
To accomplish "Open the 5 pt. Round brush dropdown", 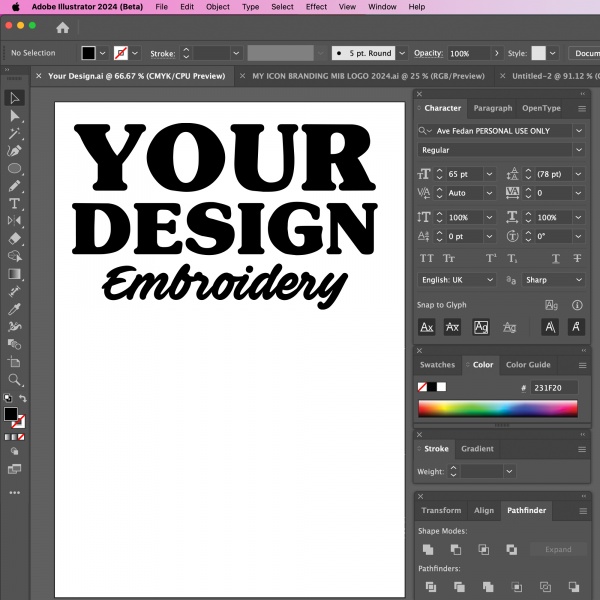I will (402, 53).
